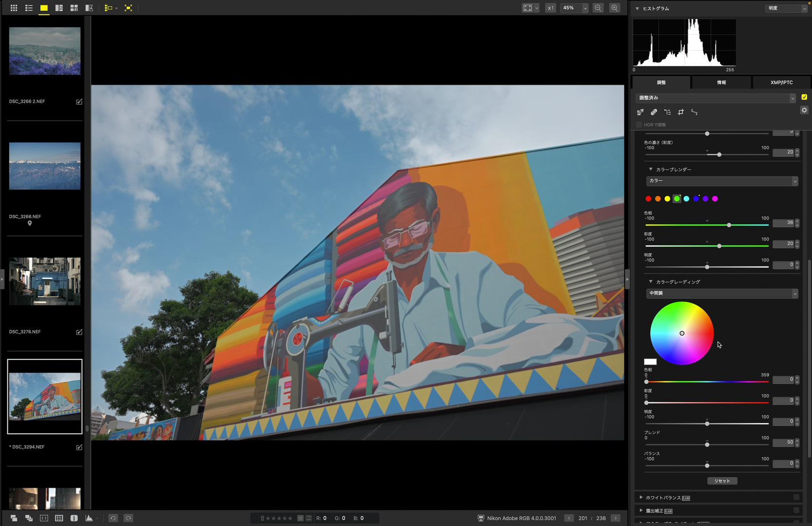Toggle the 露出補正 apply checkbox
This screenshot has height=526, width=812.
pyautogui.click(x=796, y=510)
